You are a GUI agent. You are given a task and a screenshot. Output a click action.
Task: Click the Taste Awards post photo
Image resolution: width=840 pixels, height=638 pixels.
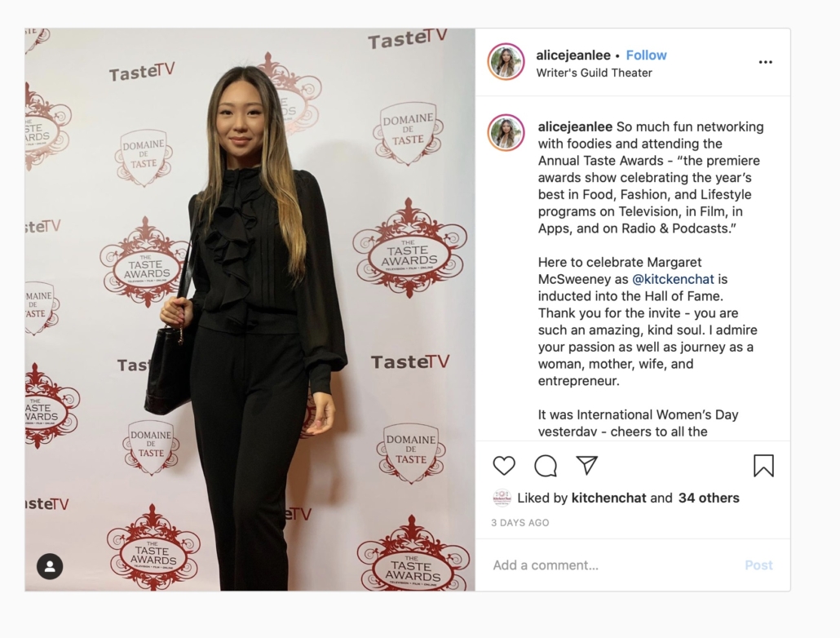pos(250,310)
